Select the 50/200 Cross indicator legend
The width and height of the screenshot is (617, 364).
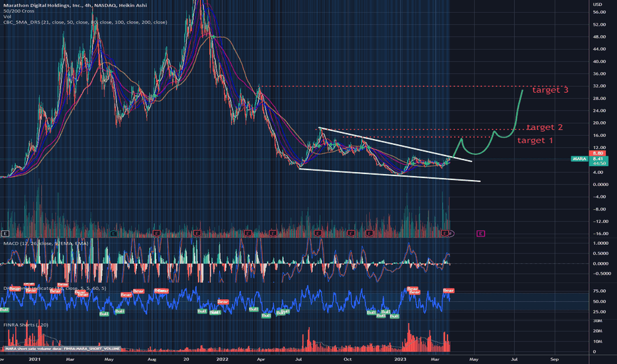pyautogui.click(x=19, y=11)
